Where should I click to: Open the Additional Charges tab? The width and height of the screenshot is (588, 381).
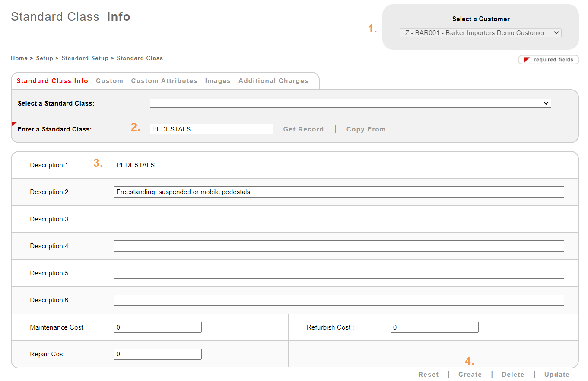(x=273, y=81)
